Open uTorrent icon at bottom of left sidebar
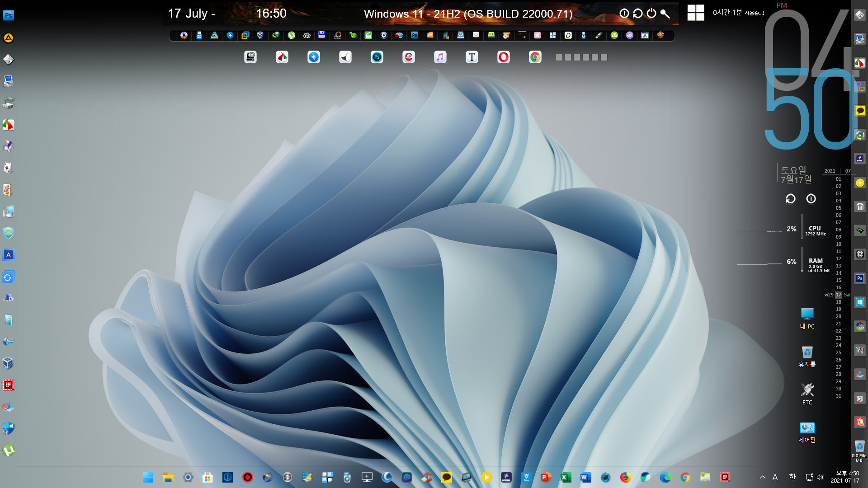Image resolution: width=868 pixels, height=488 pixels. [x=9, y=450]
